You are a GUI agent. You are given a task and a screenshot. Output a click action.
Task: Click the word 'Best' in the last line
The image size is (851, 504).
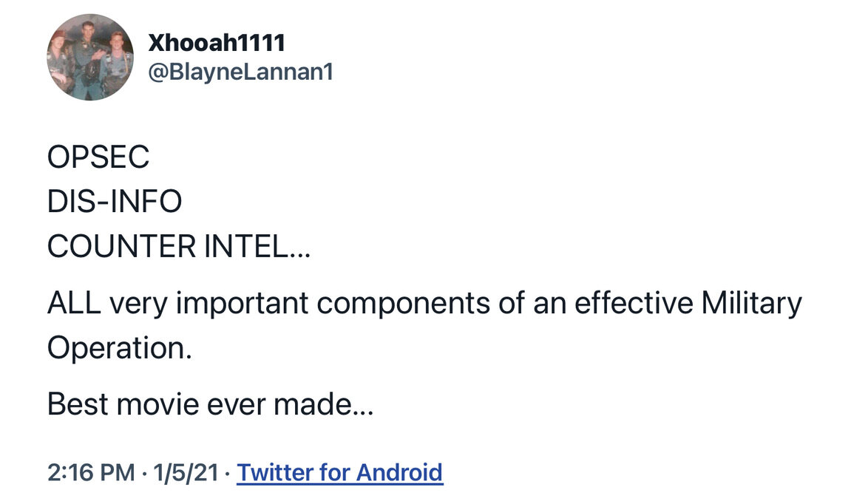point(78,404)
